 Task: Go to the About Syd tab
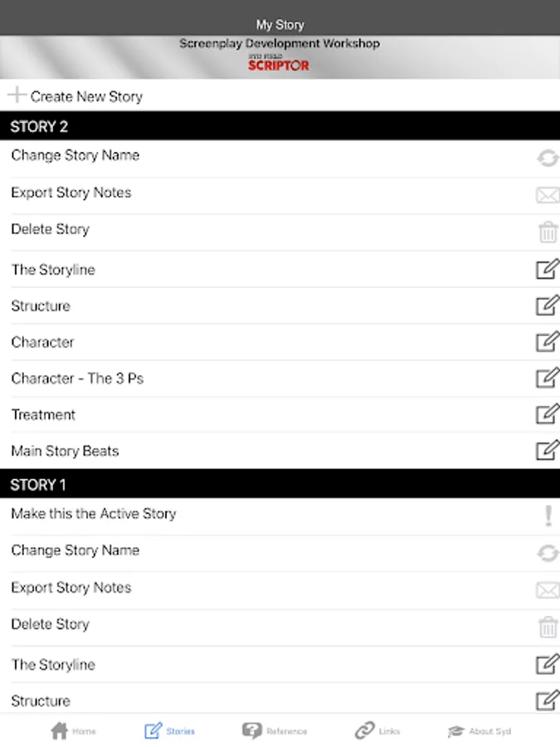pos(479,730)
